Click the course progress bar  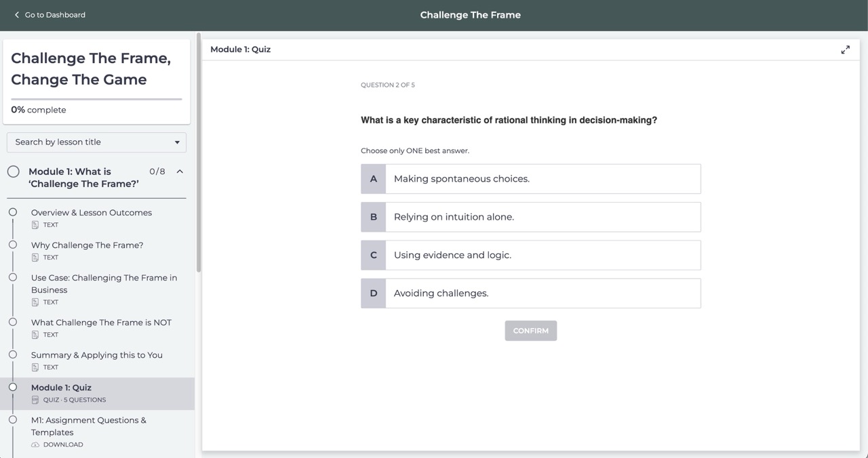point(96,99)
